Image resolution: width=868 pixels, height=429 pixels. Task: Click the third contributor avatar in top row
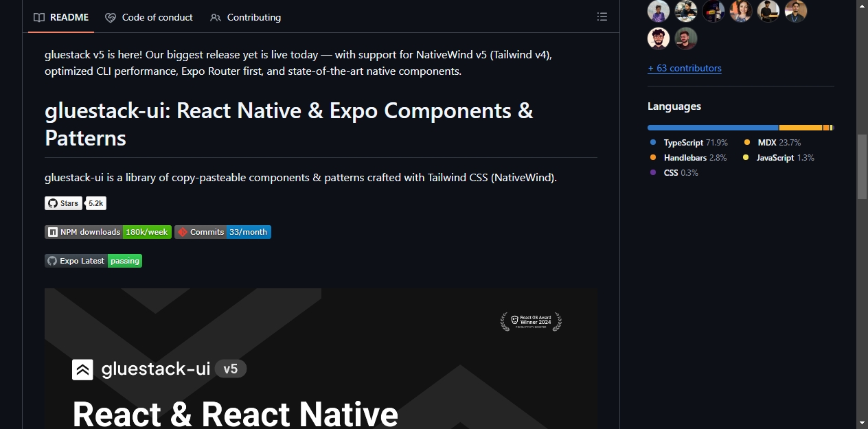(713, 11)
